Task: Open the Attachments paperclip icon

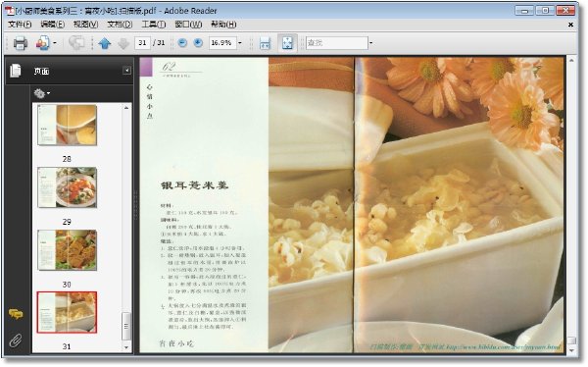Action: tap(16, 341)
